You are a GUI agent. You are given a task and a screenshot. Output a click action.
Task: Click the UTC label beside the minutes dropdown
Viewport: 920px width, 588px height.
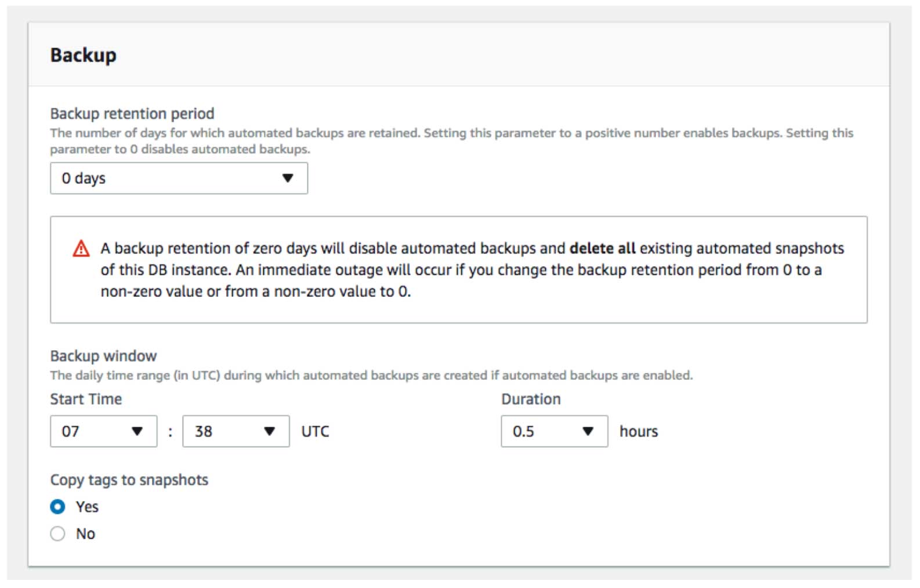click(315, 431)
